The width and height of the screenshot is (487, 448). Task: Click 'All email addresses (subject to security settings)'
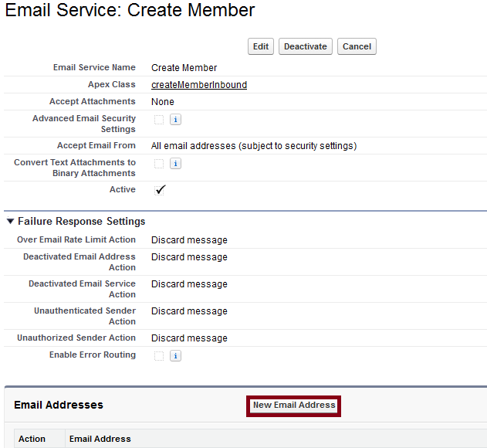coord(254,146)
